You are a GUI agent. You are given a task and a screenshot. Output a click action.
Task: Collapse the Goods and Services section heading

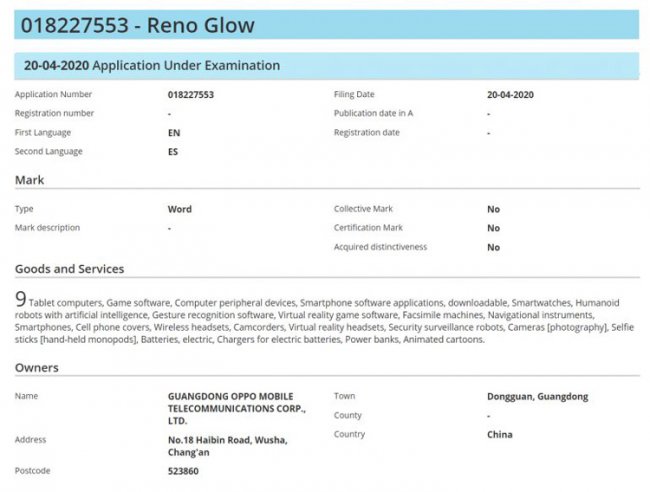(x=69, y=269)
